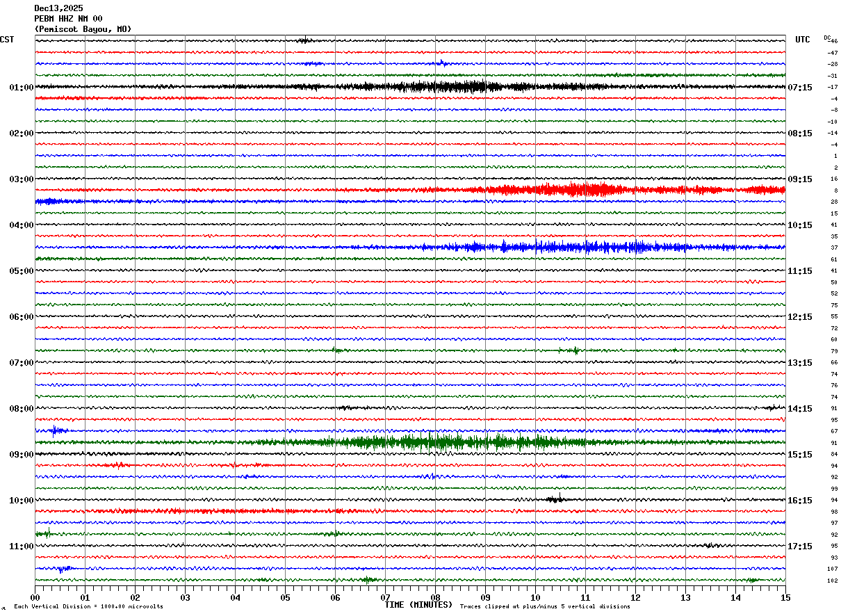The height and width of the screenshot is (616, 841).
Task: Select the PEBM HHZ NM 00 station label
Action: pos(68,19)
